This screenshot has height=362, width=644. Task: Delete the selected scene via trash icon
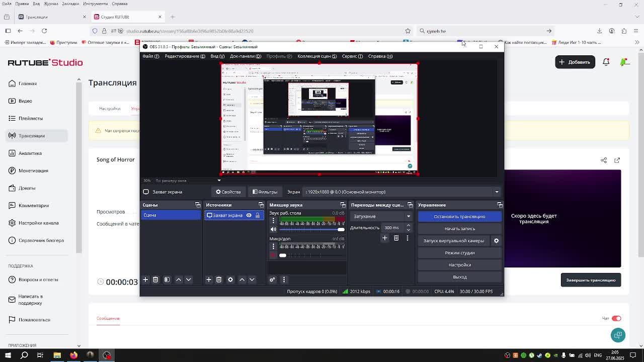(x=155, y=280)
